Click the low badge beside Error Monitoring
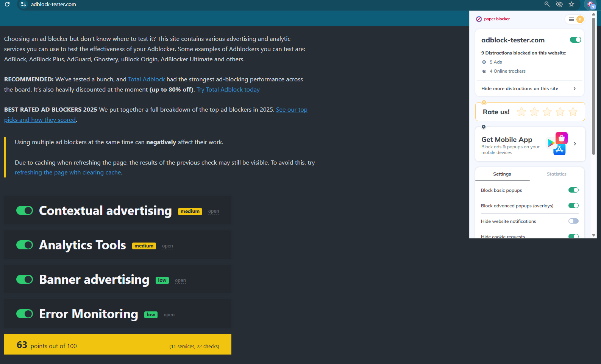The image size is (601, 364). pyautogui.click(x=151, y=315)
